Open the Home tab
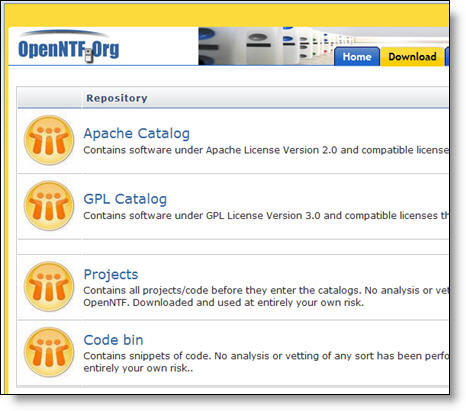The image size is (466, 411). [x=357, y=57]
